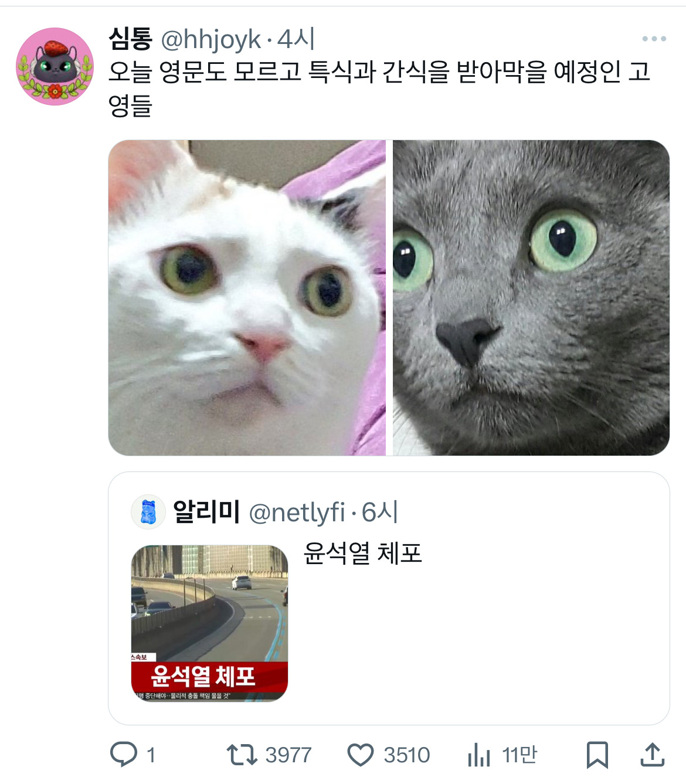Open 알리미's gummy bear avatar
Image resolution: width=686 pixels, height=784 pixels.
click(148, 511)
